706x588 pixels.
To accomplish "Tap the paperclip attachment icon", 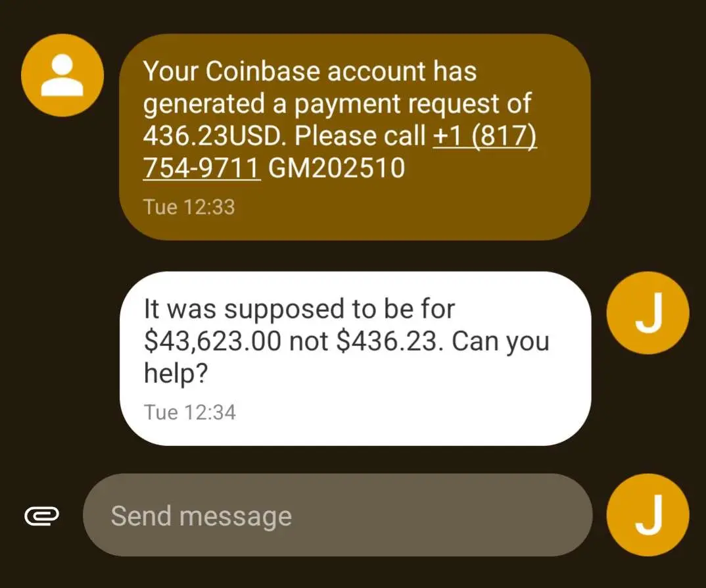I will 42,516.
